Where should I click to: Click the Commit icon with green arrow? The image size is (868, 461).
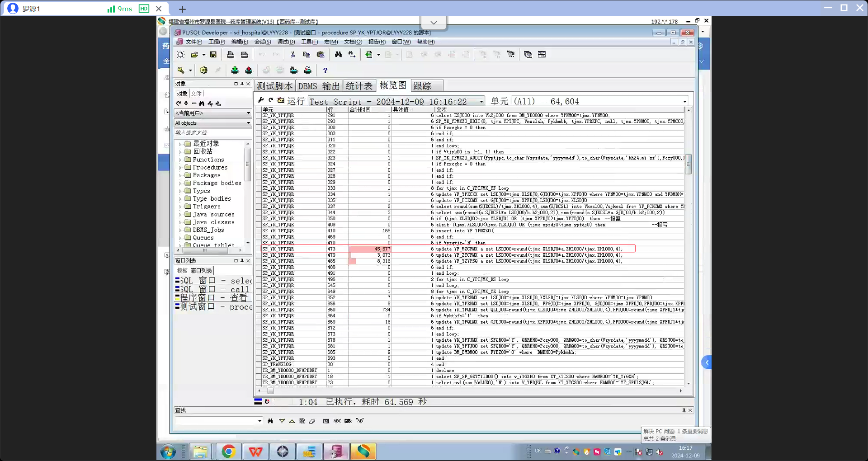235,71
